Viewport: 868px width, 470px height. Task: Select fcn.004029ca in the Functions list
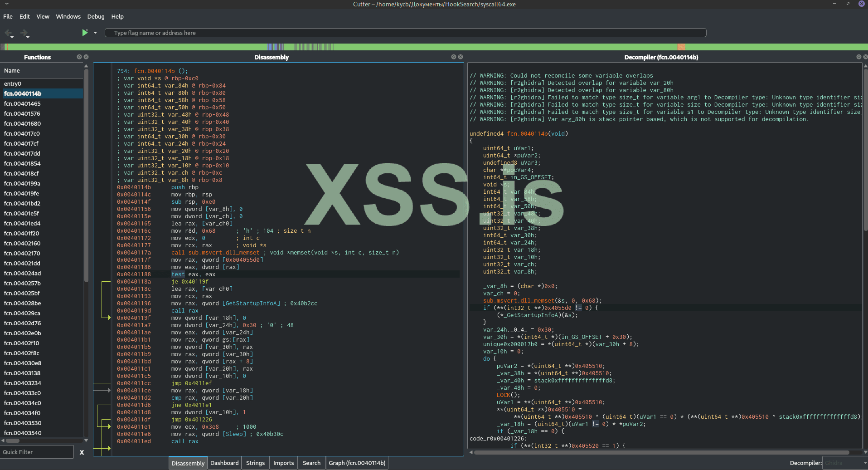[42, 313]
